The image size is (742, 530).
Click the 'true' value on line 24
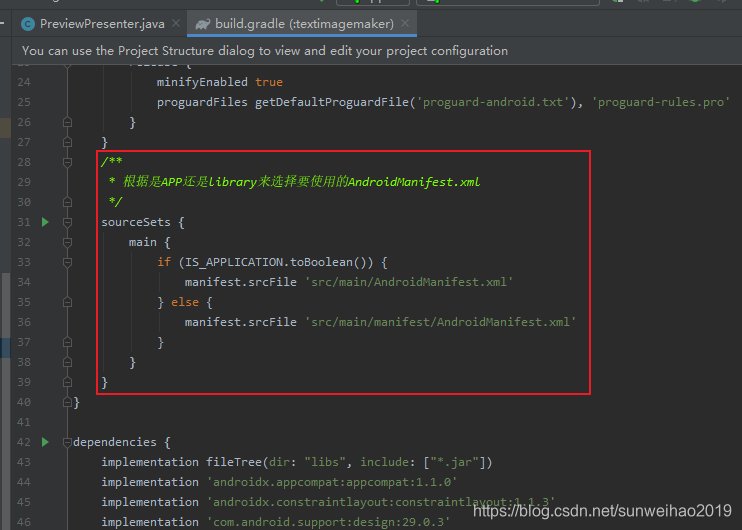point(269,82)
